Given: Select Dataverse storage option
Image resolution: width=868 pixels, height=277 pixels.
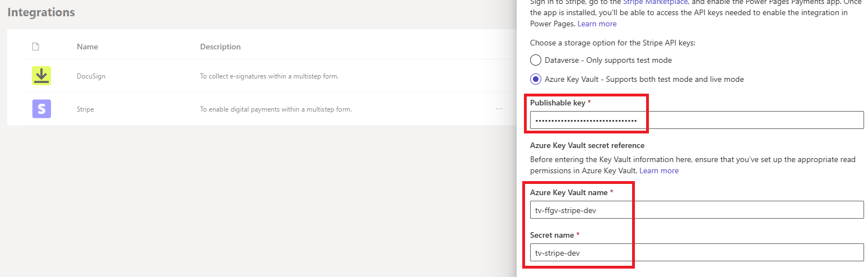Looking at the screenshot, I should 536,60.
